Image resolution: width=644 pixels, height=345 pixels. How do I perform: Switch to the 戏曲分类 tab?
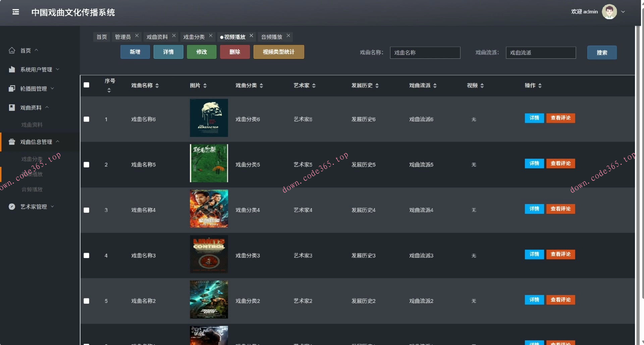coord(194,37)
